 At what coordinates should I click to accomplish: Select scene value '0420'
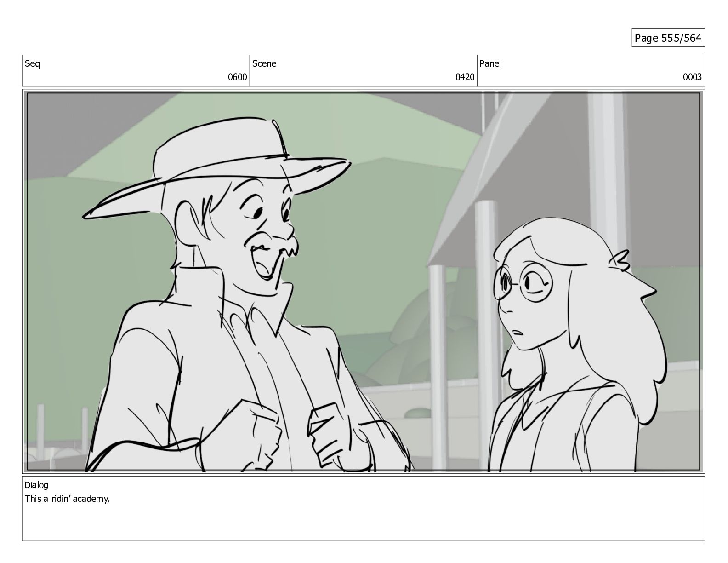pyautogui.click(x=465, y=77)
